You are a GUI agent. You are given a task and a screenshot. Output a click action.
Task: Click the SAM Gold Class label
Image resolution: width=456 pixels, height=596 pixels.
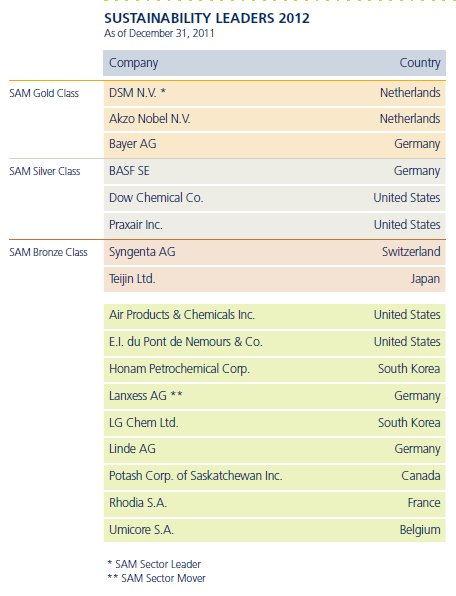point(44,93)
